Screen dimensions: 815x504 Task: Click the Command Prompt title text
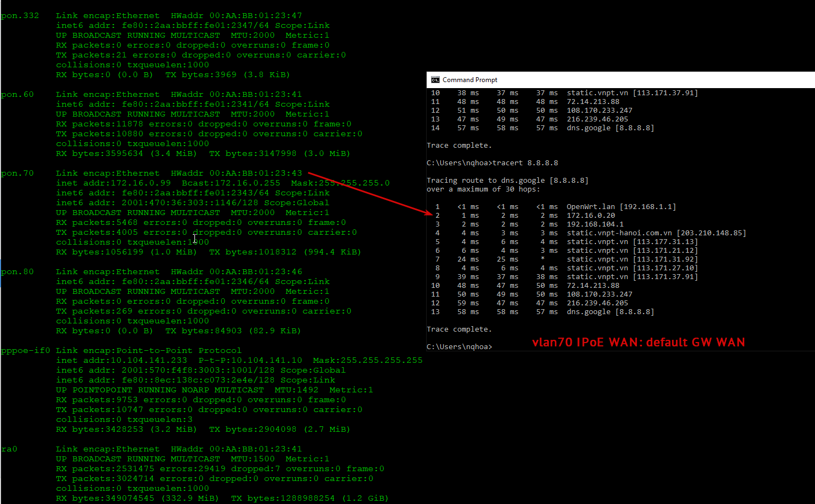pos(470,80)
